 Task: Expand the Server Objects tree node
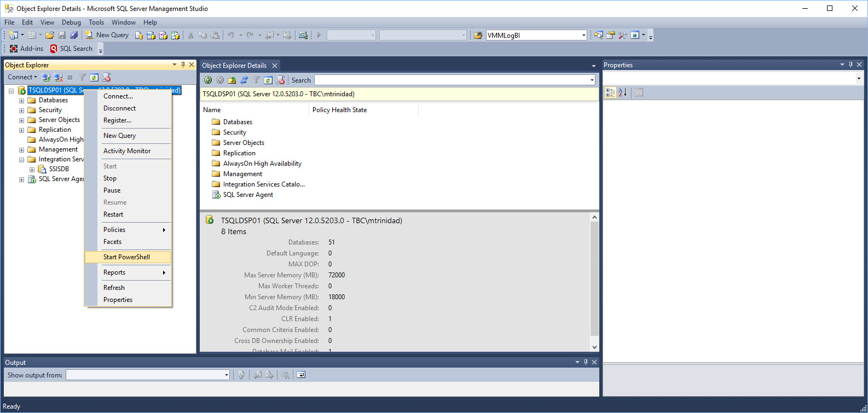point(21,120)
